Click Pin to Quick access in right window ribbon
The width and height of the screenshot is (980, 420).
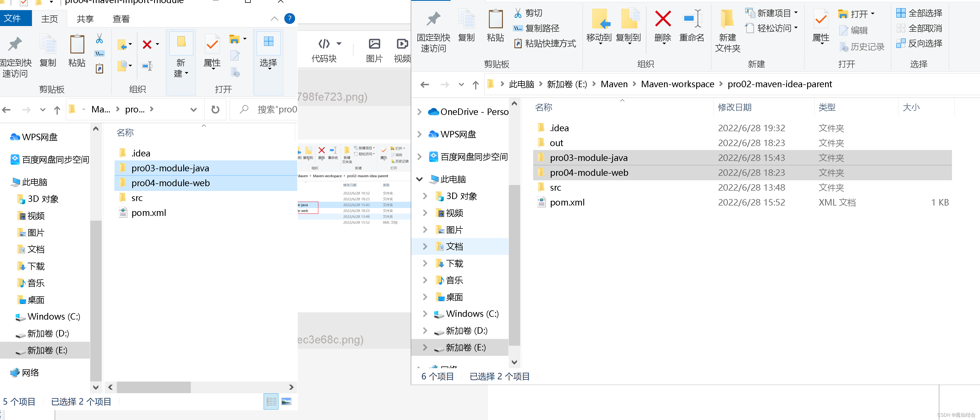coord(433,31)
